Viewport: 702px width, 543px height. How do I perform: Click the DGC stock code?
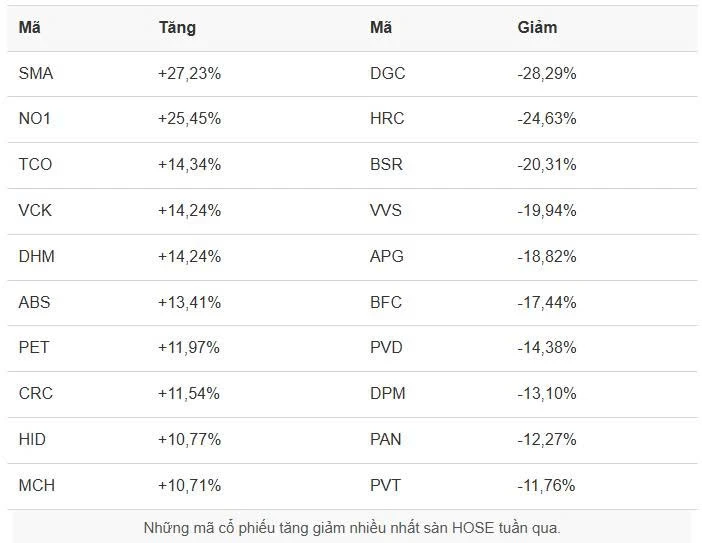pyautogui.click(x=388, y=73)
